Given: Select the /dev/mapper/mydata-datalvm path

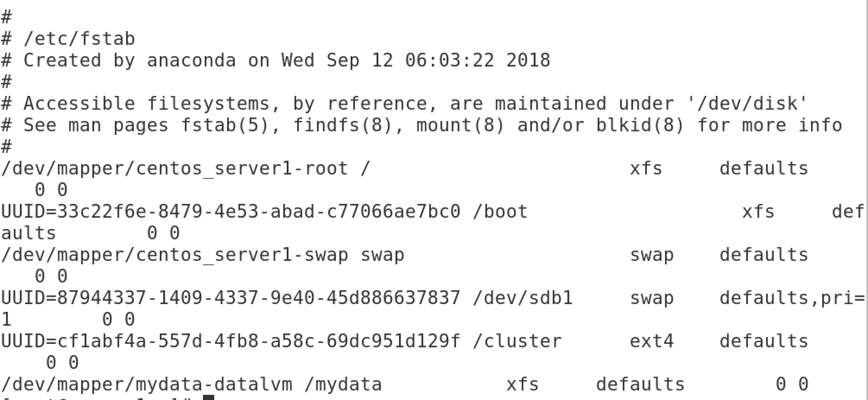Looking at the screenshot, I should click(147, 384).
